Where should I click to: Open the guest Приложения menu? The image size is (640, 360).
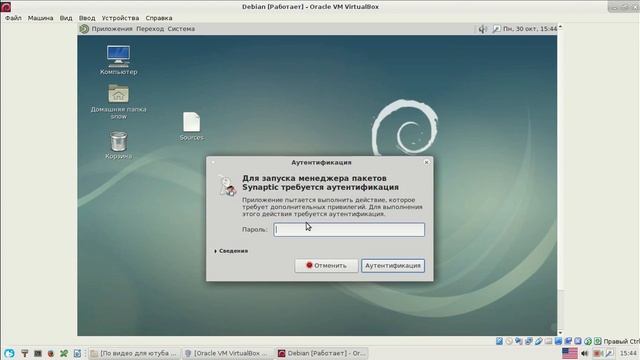tap(112, 29)
